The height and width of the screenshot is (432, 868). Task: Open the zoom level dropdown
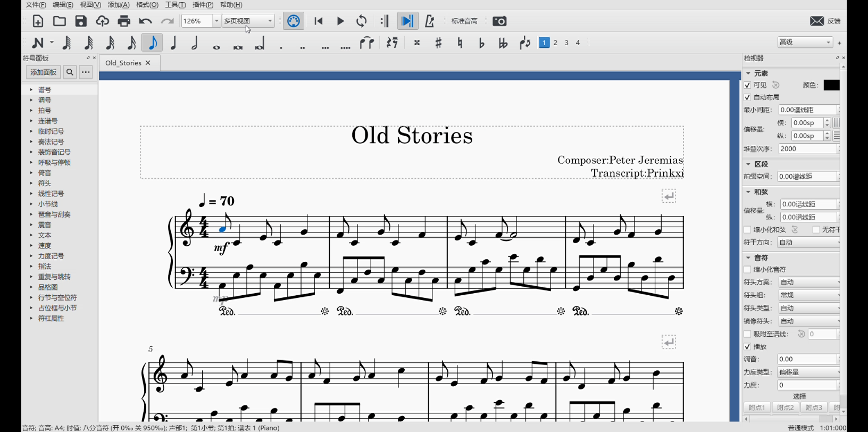(216, 21)
